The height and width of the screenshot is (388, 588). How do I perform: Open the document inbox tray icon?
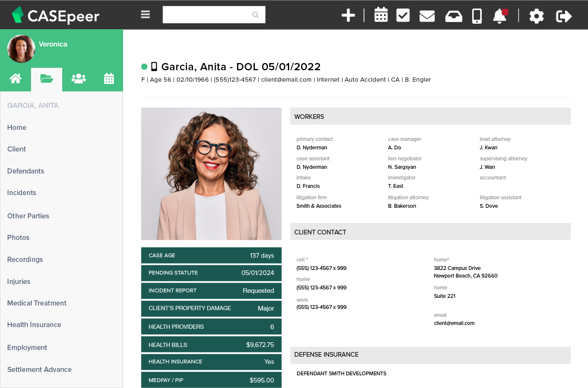pos(453,16)
